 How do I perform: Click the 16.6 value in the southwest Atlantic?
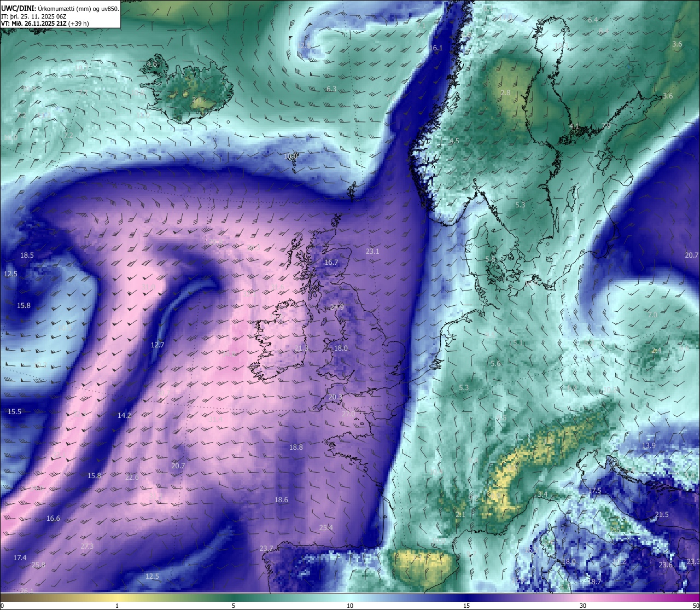53,518
